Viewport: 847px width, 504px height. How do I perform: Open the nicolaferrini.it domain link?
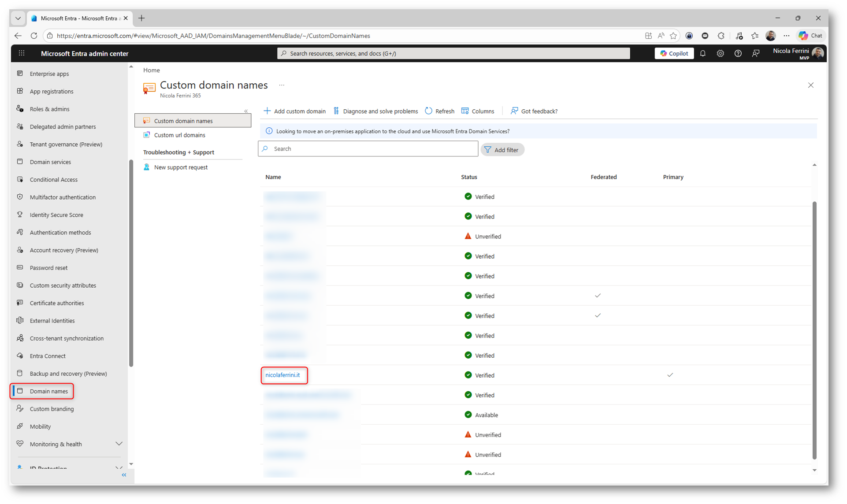[282, 375]
